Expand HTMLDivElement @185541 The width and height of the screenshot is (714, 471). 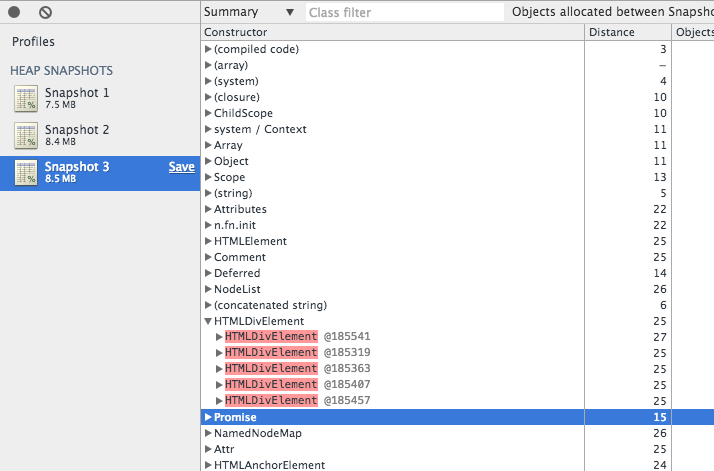pyautogui.click(x=219, y=337)
